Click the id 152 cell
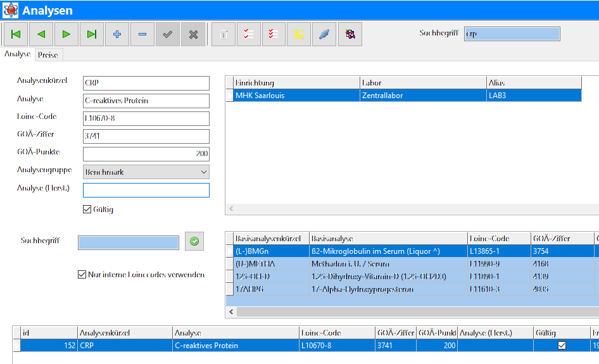This screenshot has height=364, width=599. (49, 345)
